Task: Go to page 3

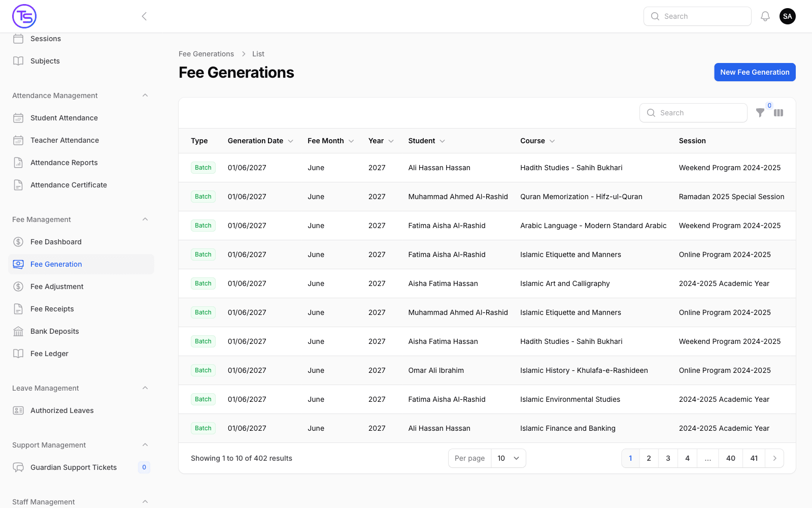Action: 668,458
